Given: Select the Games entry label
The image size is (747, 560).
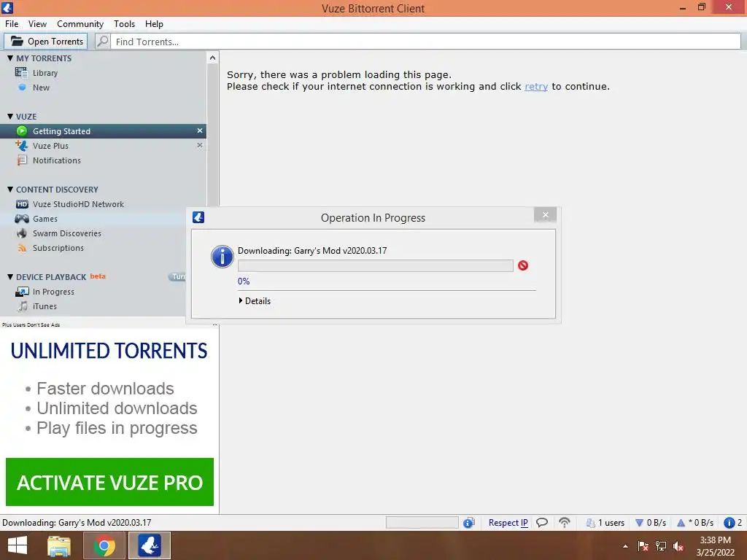Looking at the screenshot, I should pyautogui.click(x=45, y=219).
